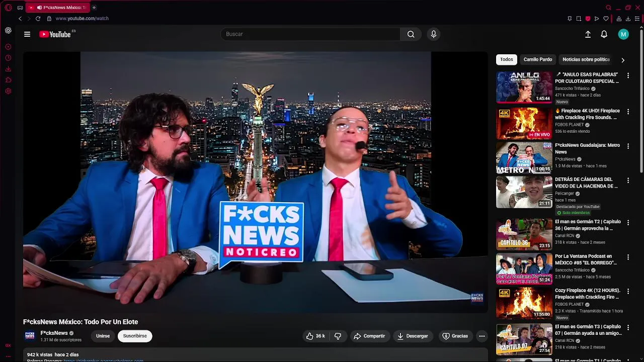This screenshot has height=362, width=644.
Task: Open the Opera main menu logo
Action: pos(8,8)
